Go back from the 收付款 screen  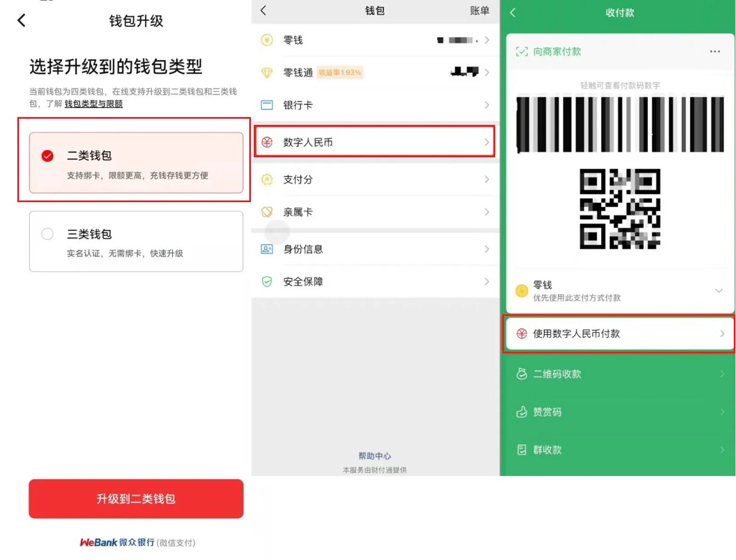[x=513, y=12]
